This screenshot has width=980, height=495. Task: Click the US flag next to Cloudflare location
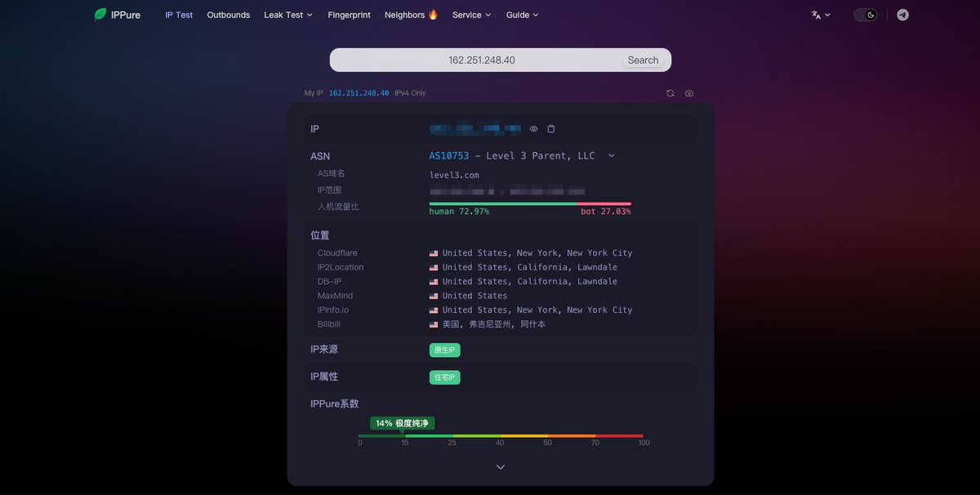click(x=433, y=252)
